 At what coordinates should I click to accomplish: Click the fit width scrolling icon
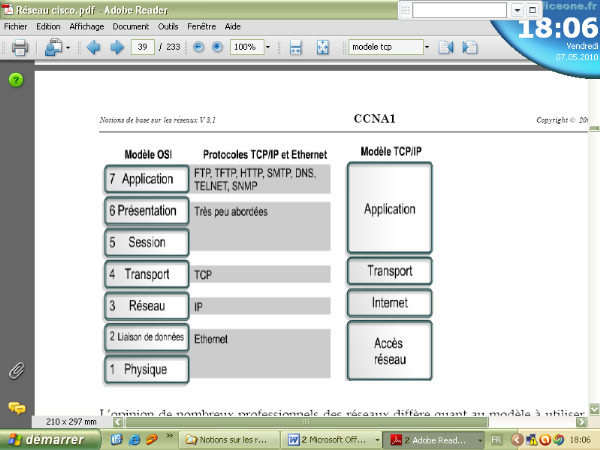pyautogui.click(x=295, y=47)
